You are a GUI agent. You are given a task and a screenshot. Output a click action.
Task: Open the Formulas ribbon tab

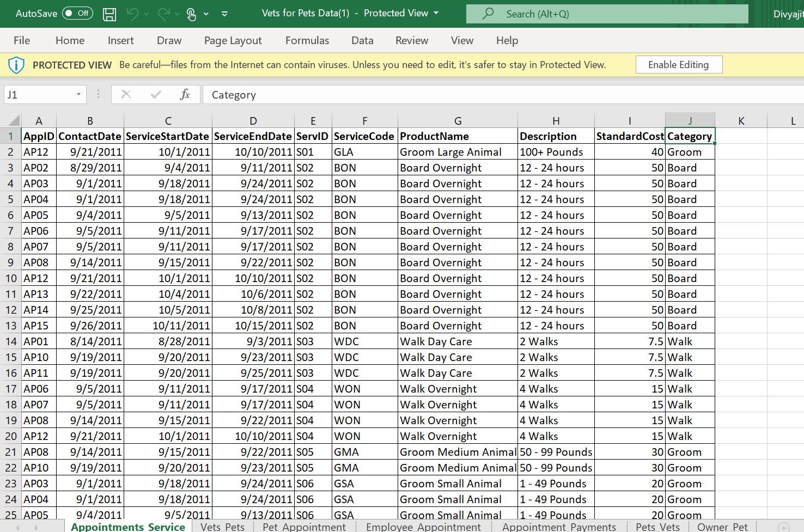(307, 40)
